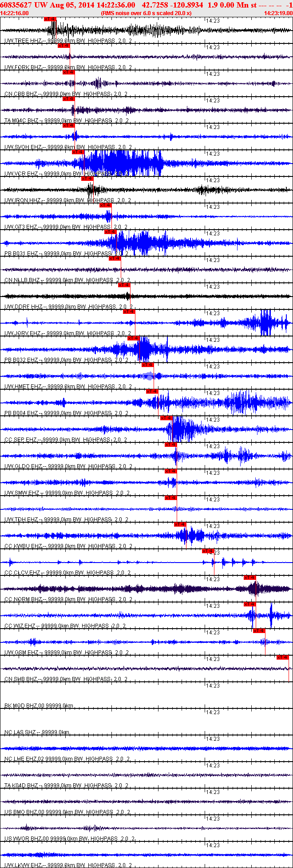The width and height of the screenshot is (293, 868).
Task: Click the red pick flag on UW.HMET trace
Action: tap(148, 365)
